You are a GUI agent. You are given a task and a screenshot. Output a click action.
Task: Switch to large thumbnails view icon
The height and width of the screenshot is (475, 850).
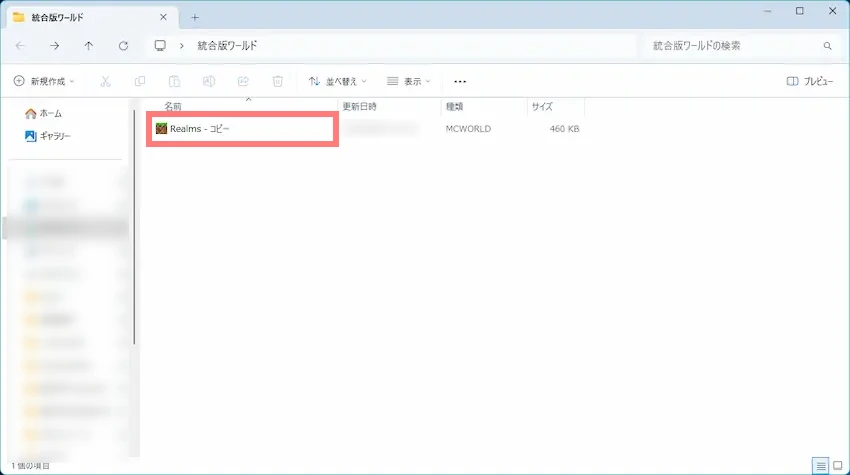pyautogui.click(x=837, y=466)
